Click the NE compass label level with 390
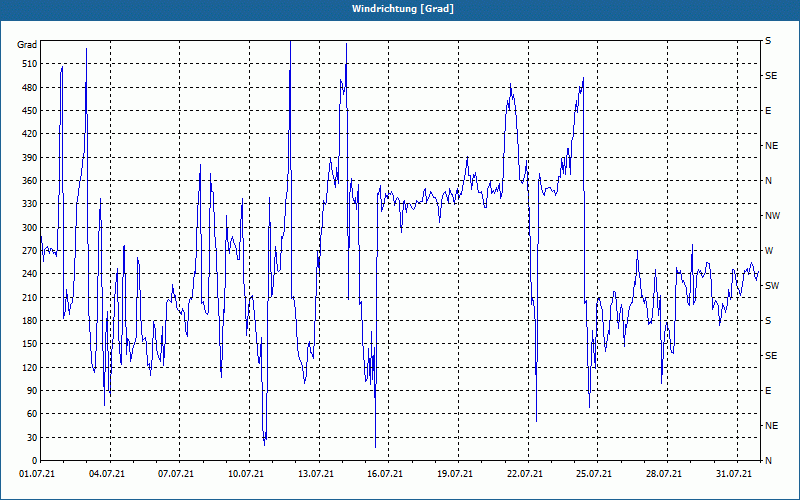Screen dimensions: 800x500 tap(772, 146)
